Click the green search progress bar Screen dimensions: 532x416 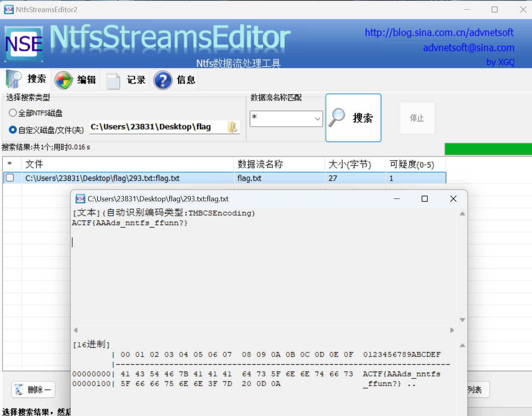pos(488,149)
